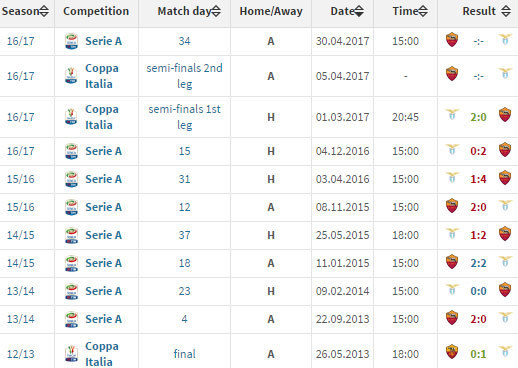The image size is (518, 368).
Task: Sort table by Result column arrows
Action: click(x=506, y=11)
